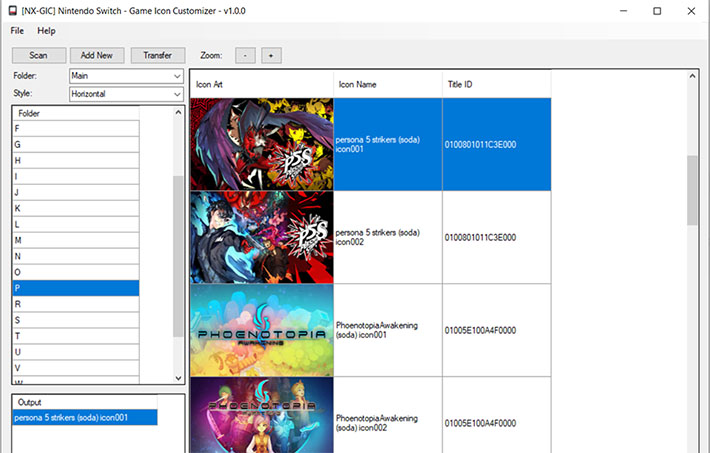Select folder R in the list
This screenshot has height=453, width=710.
point(76,304)
